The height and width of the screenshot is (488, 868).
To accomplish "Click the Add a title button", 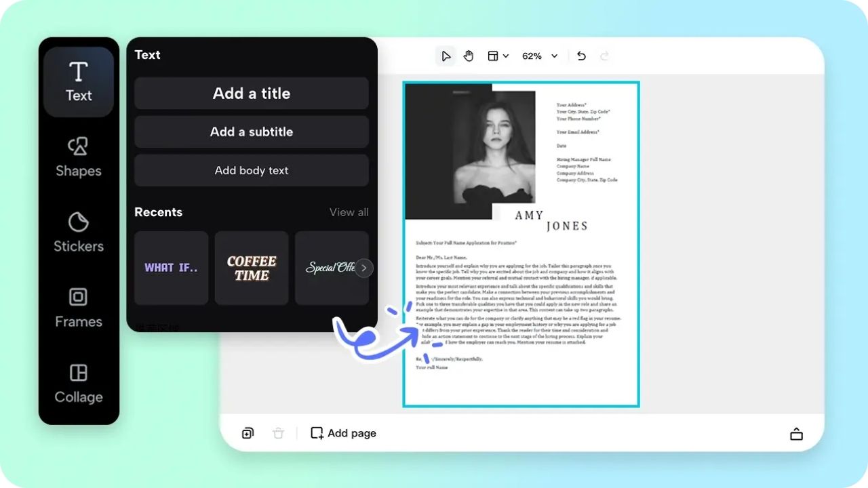I will click(252, 93).
